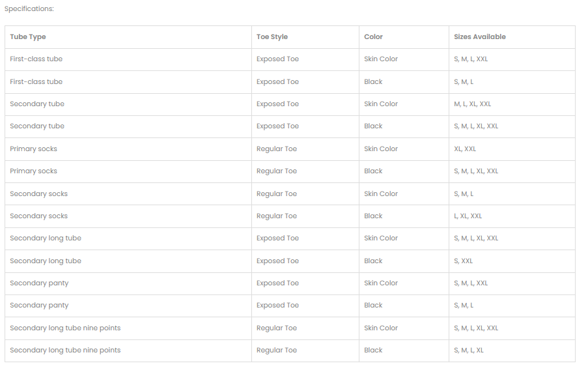Click Exposed Toe in Black First-class tube row
Image resolution: width=588 pixels, height=372 pixels.
coord(278,82)
